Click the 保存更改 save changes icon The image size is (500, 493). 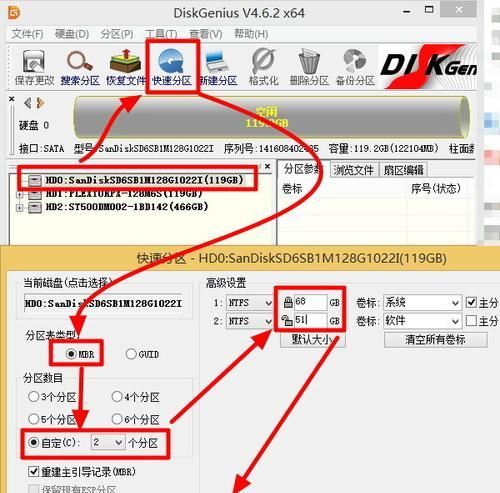(x=34, y=67)
